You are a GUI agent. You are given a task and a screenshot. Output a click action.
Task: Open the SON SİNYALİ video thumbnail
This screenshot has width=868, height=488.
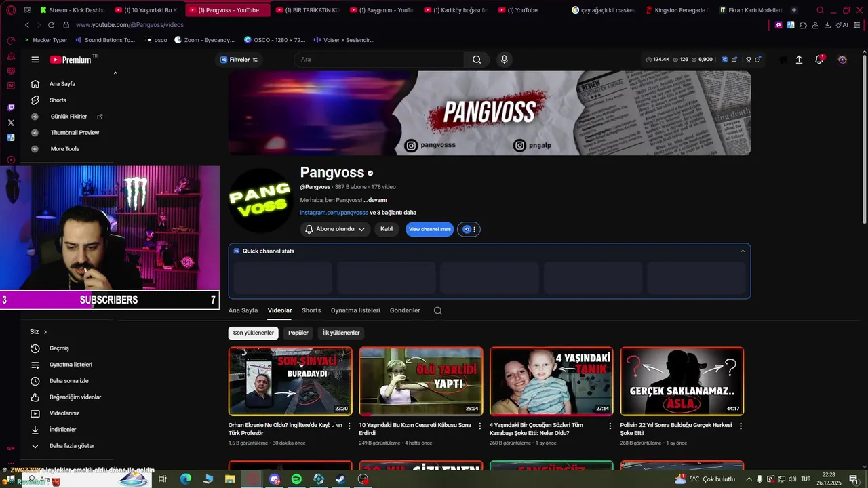click(x=290, y=381)
